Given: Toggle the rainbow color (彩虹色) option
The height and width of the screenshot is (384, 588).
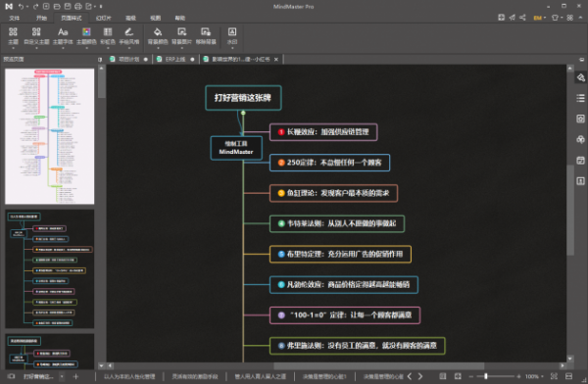Looking at the screenshot, I should pyautogui.click(x=108, y=36).
